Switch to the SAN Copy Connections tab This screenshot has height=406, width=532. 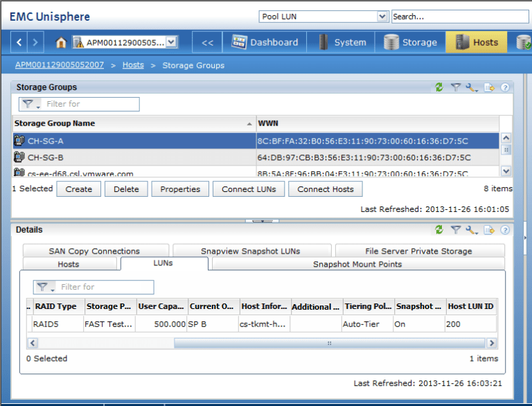(x=96, y=251)
